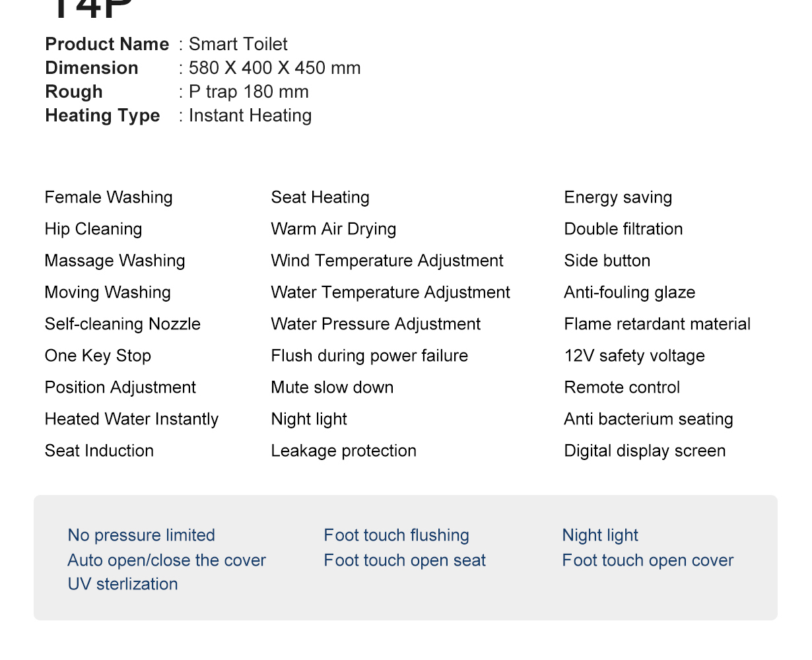The height and width of the screenshot is (660, 812).
Task: Select 'Warm Air Drying' feature label
Action: click(333, 229)
